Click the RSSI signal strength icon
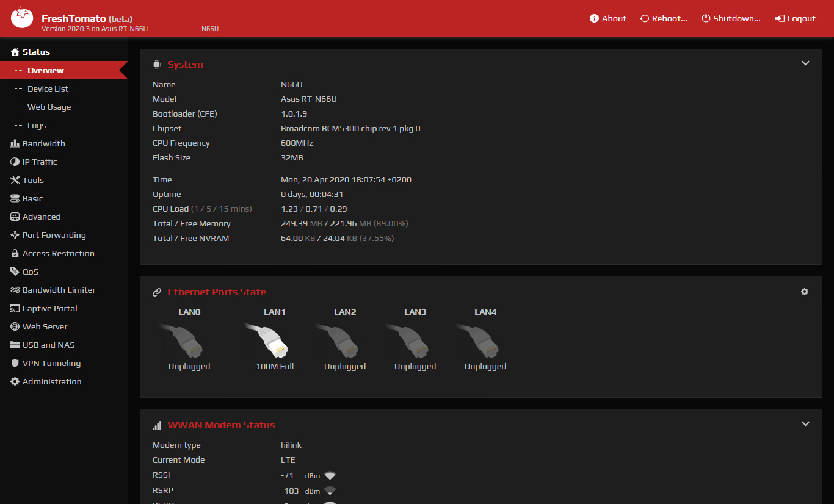The height and width of the screenshot is (504, 834). pos(330,475)
